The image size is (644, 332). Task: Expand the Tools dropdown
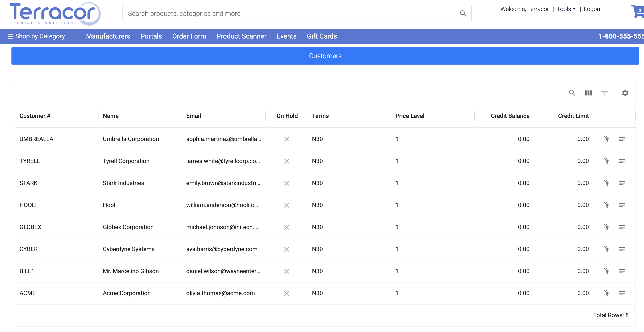pyautogui.click(x=566, y=9)
